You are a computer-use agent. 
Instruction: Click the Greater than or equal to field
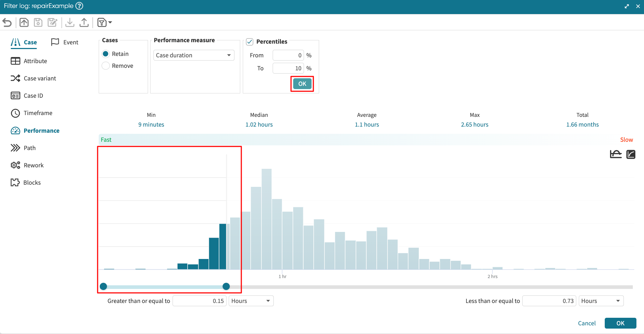point(199,301)
